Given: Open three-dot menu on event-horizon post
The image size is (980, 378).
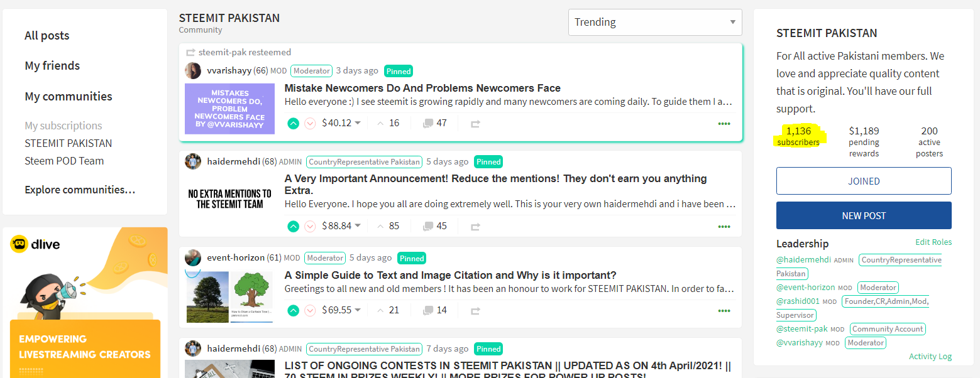Looking at the screenshot, I should (x=724, y=311).
